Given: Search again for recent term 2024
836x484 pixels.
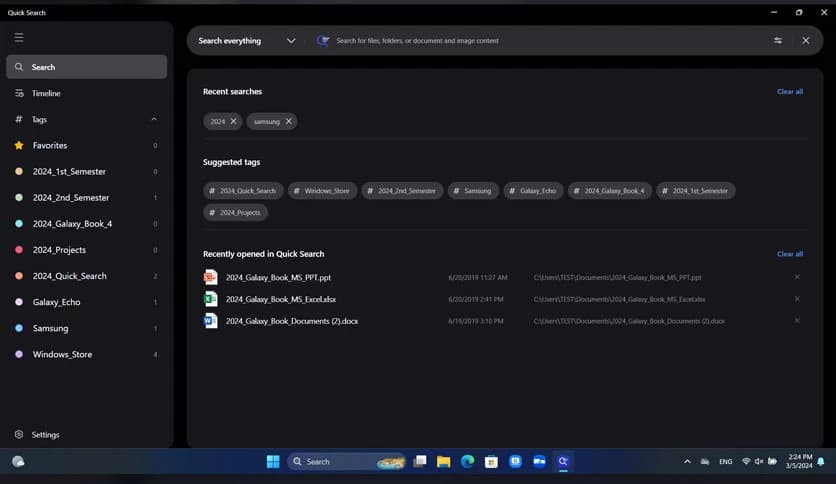Looking at the screenshot, I should tap(218, 122).
